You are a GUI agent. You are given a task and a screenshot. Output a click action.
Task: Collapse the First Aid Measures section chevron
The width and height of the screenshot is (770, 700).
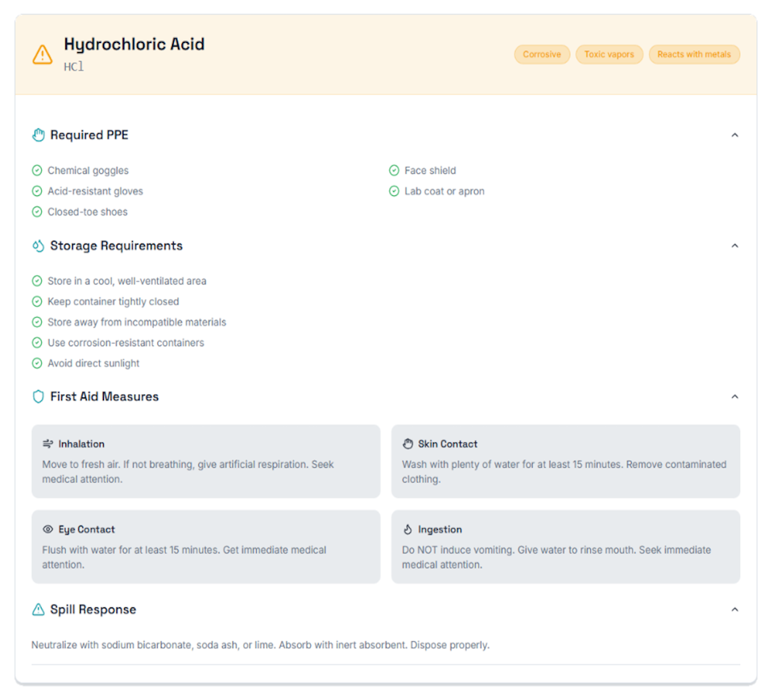pos(735,397)
